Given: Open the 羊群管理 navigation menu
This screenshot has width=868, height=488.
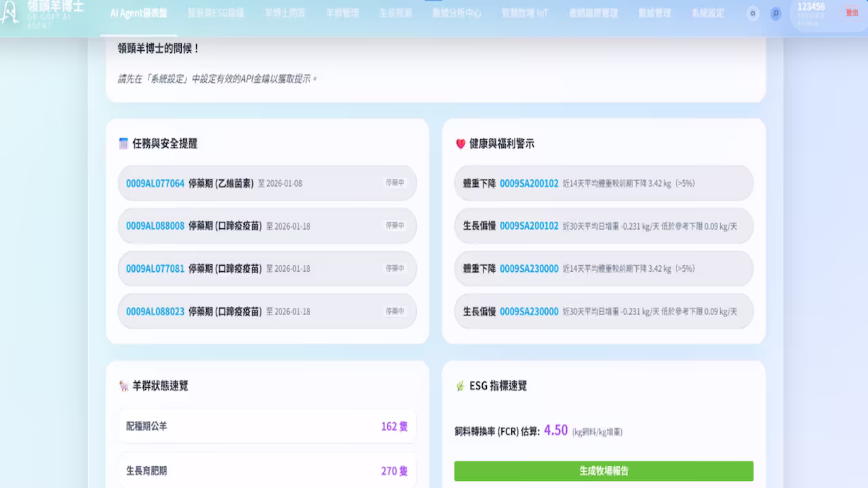Looking at the screenshot, I should (341, 12).
